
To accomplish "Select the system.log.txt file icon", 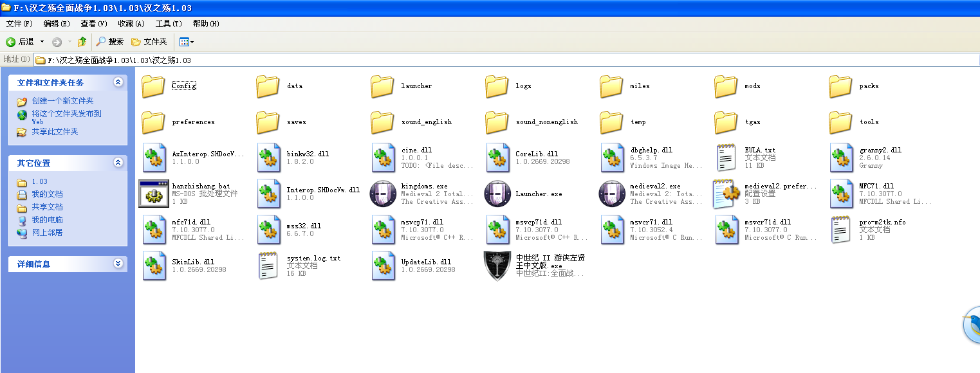I will pos(268,266).
